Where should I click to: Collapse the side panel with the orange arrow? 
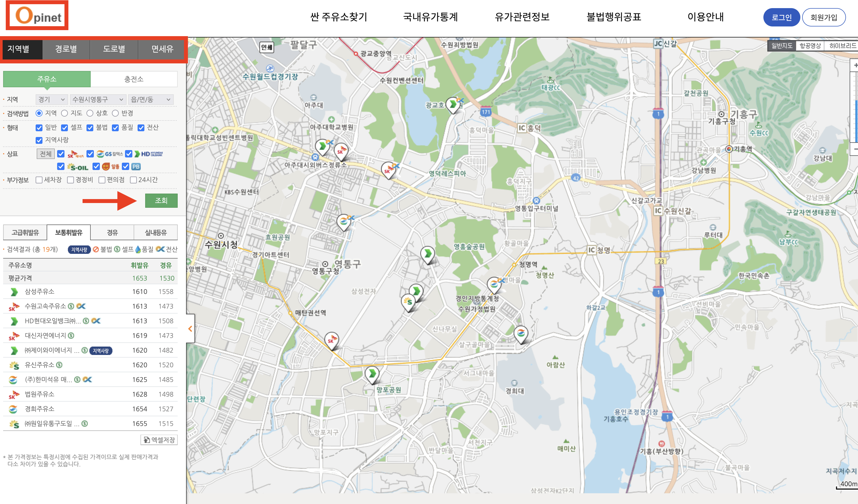(190, 329)
